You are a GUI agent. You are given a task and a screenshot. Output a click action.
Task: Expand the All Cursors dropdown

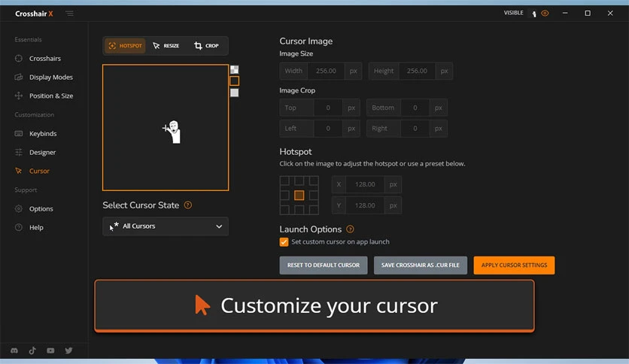[166, 226]
